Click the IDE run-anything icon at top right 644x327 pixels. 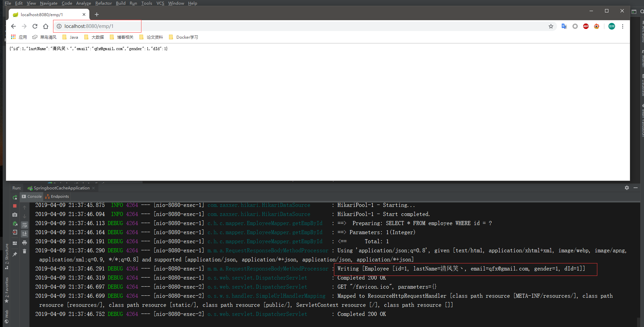click(634, 12)
